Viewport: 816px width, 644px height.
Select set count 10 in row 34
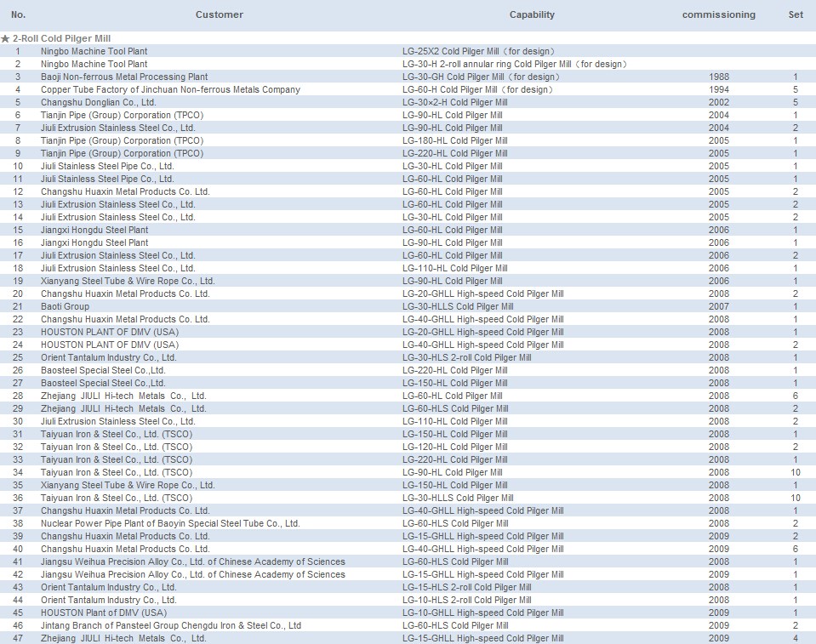pyautogui.click(x=796, y=472)
